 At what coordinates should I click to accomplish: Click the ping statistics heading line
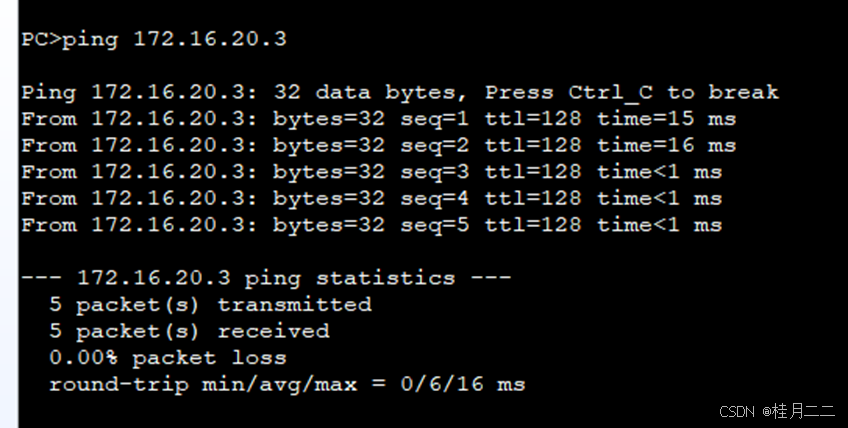click(x=266, y=278)
